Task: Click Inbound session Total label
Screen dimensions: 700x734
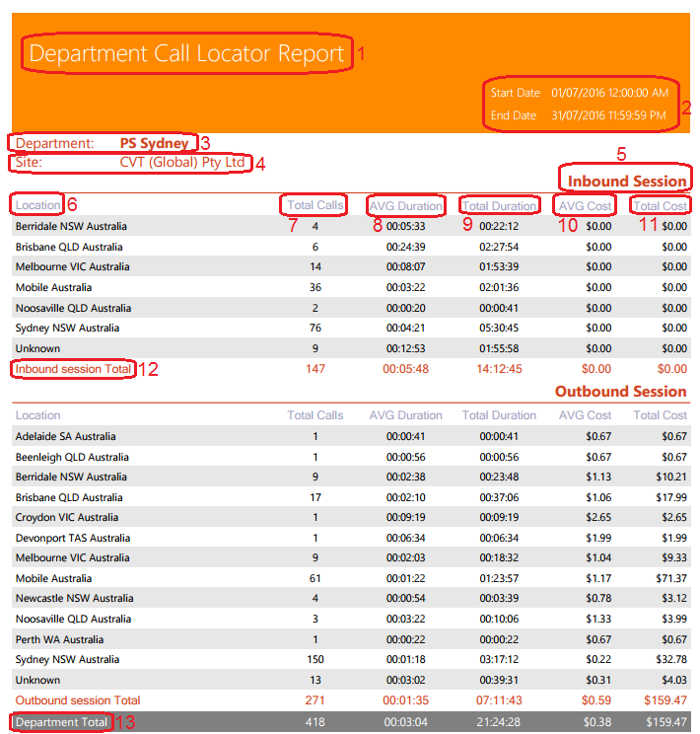Action: point(73,369)
